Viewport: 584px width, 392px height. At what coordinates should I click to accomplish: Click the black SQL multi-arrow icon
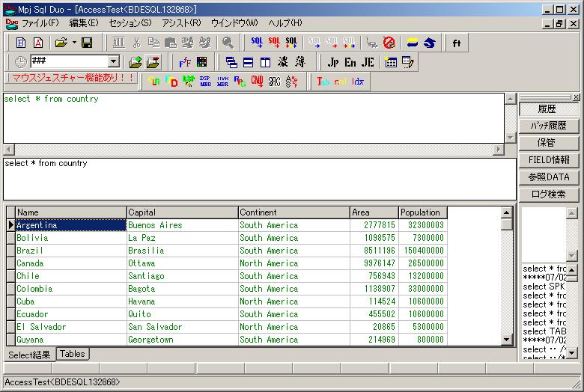point(291,43)
